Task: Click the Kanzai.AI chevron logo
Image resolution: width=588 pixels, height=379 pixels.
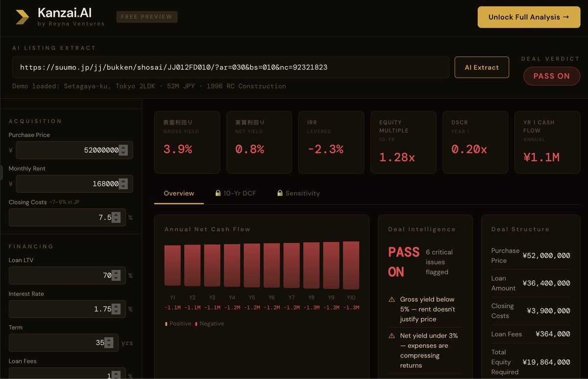Action: [x=23, y=17]
